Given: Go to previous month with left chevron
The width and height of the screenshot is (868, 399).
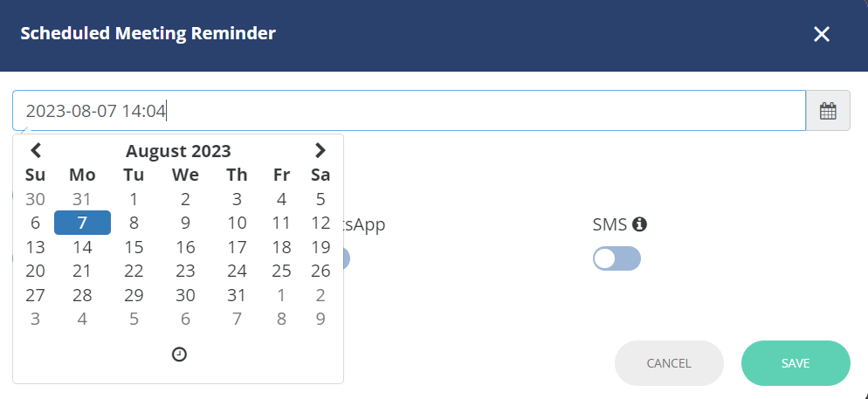Looking at the screenshot, I should click(36, 150).
